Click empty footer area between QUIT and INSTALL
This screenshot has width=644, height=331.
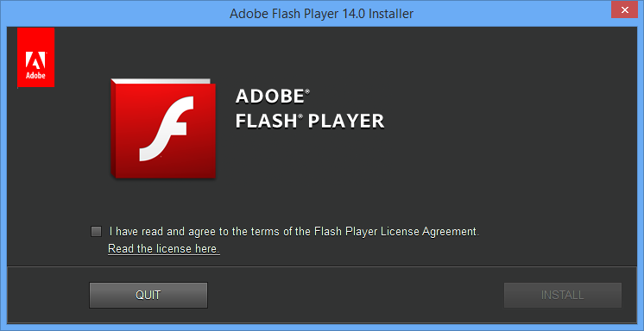pyautogui.click(x=356, y=295)
